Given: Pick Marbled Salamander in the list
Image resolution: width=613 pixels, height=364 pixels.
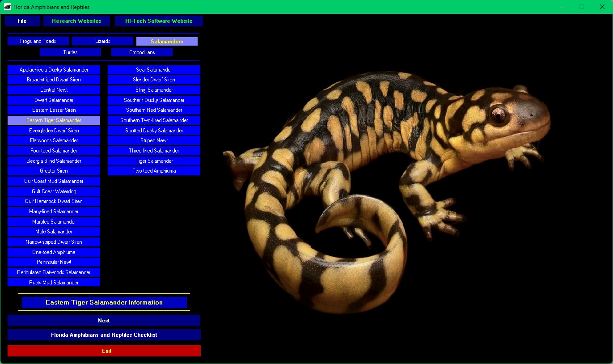Looking at the screenshot, I should (x=54, y=222).
